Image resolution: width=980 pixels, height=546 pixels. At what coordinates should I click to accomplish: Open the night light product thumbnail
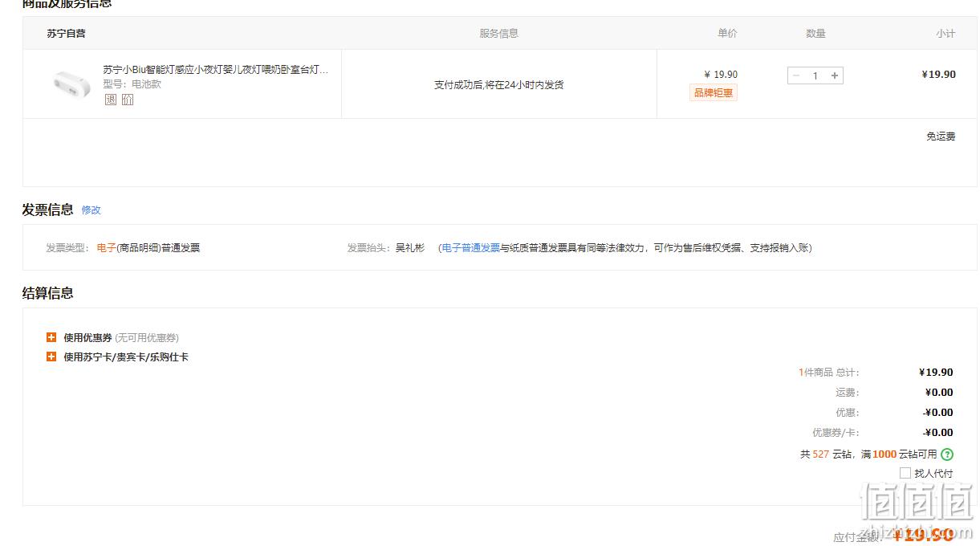pyautogui.click(x=72, y=84)
